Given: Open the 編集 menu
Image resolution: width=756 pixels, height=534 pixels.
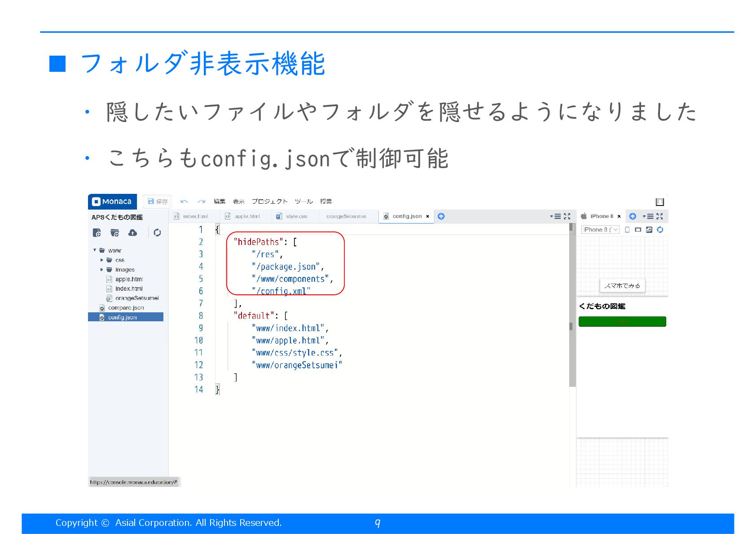Looking at the screenshot, I should [220, 201].
